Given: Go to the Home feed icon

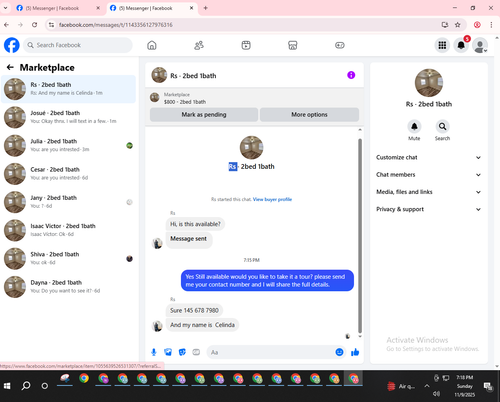Looking at the screenshot, I should coord(152,45).
